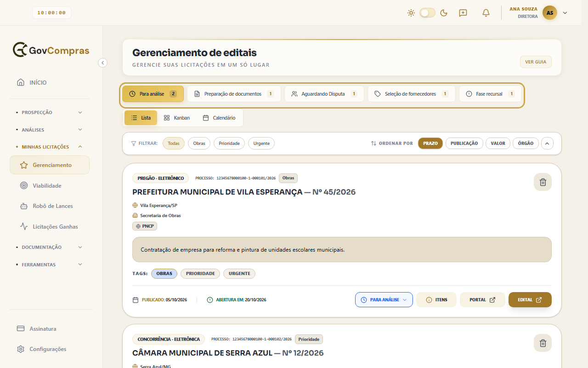Delete the Vila Esperança edital with trash icon
This screenshot has width=588, height=368.
(543, 182)
